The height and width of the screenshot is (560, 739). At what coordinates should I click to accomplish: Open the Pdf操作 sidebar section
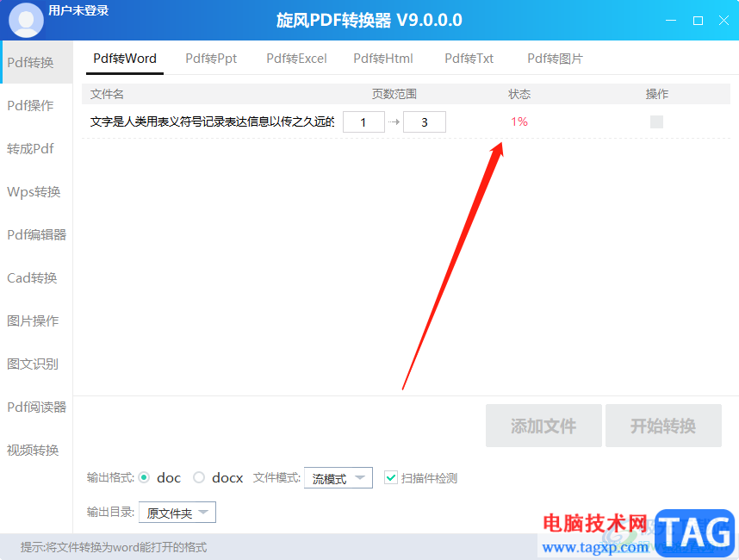[36, 105]
